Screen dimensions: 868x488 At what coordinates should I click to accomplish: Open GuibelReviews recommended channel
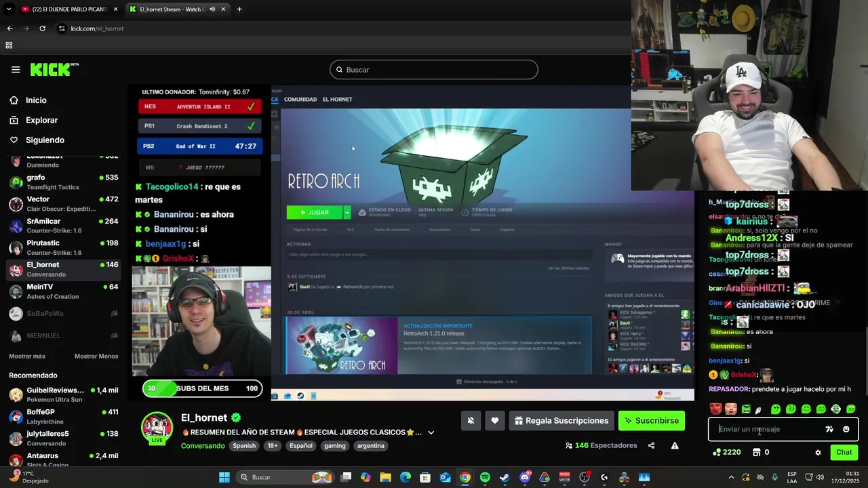coord(64,394)
